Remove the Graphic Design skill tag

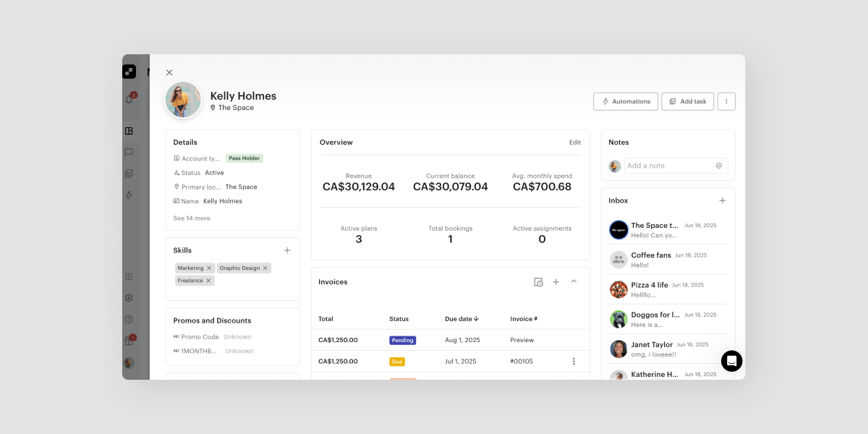265,268
